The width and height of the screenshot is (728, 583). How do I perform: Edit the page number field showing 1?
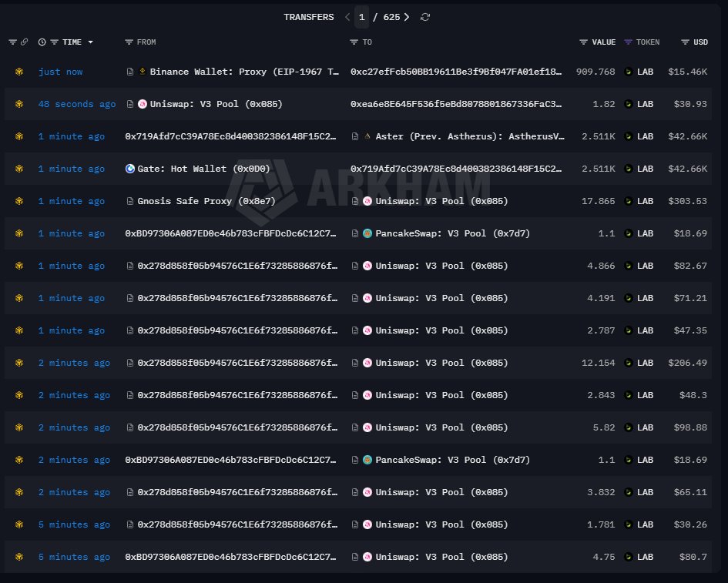[361, 17]
